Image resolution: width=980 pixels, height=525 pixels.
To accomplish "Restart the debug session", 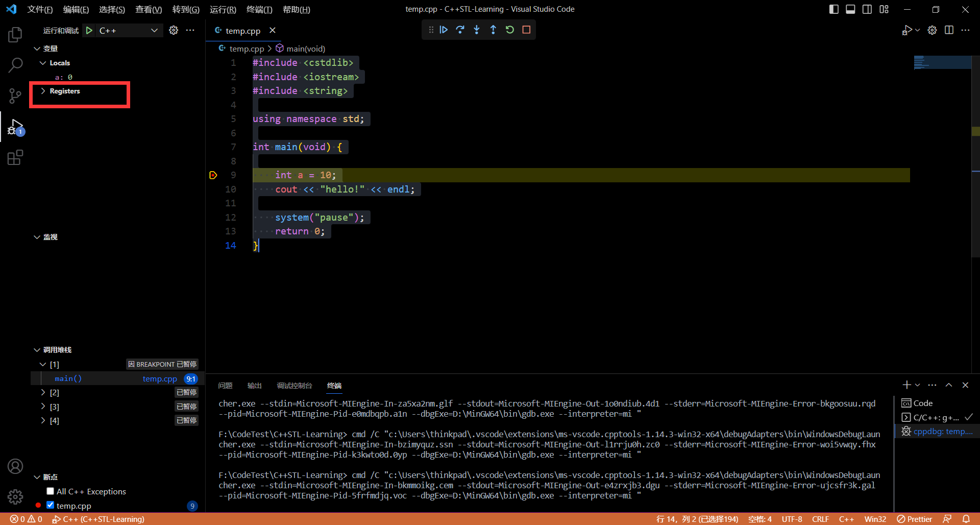I will [510, 30].
